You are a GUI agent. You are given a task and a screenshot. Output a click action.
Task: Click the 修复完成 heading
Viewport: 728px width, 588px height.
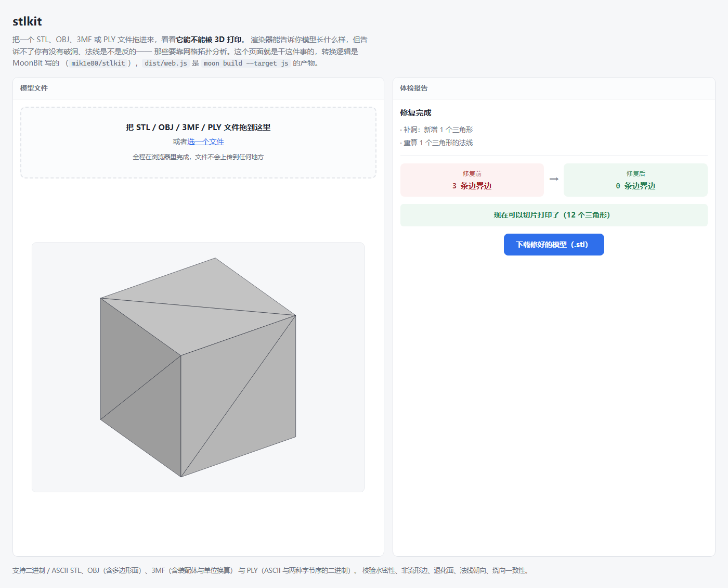pyautogui.click(x=415, y=113)
